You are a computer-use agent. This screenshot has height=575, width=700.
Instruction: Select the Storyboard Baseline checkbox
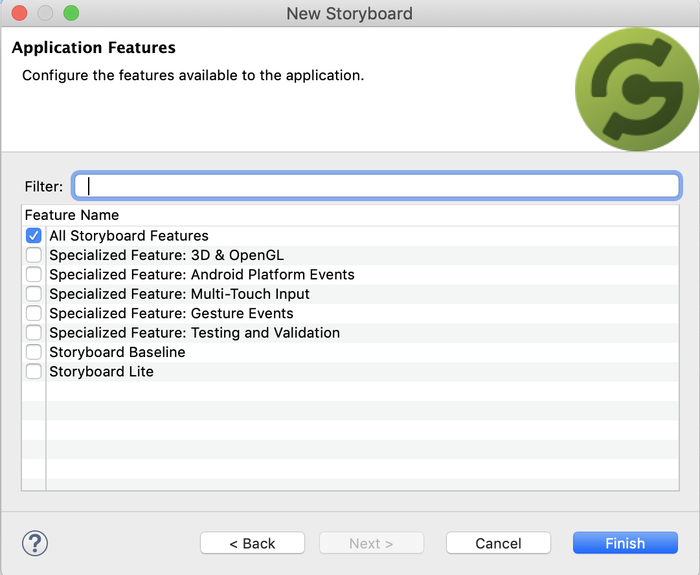pyautogui.click(x=33, y=352)
